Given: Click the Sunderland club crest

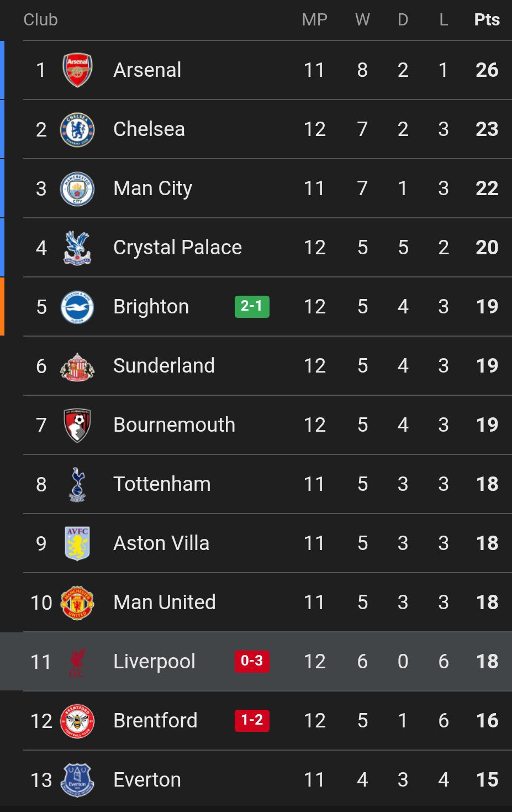Looking at the screenshot, I should click(77, 366).
